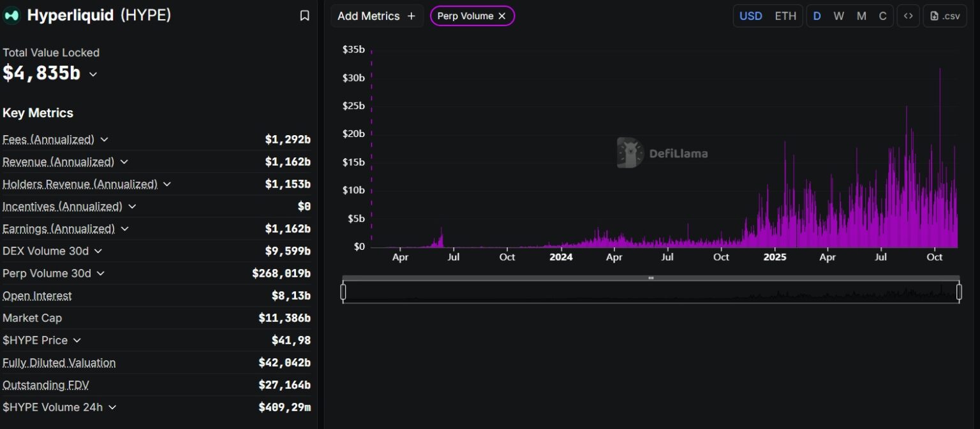
Task: Click the Market Cap value $11,386b
Action: click(285, 318)
